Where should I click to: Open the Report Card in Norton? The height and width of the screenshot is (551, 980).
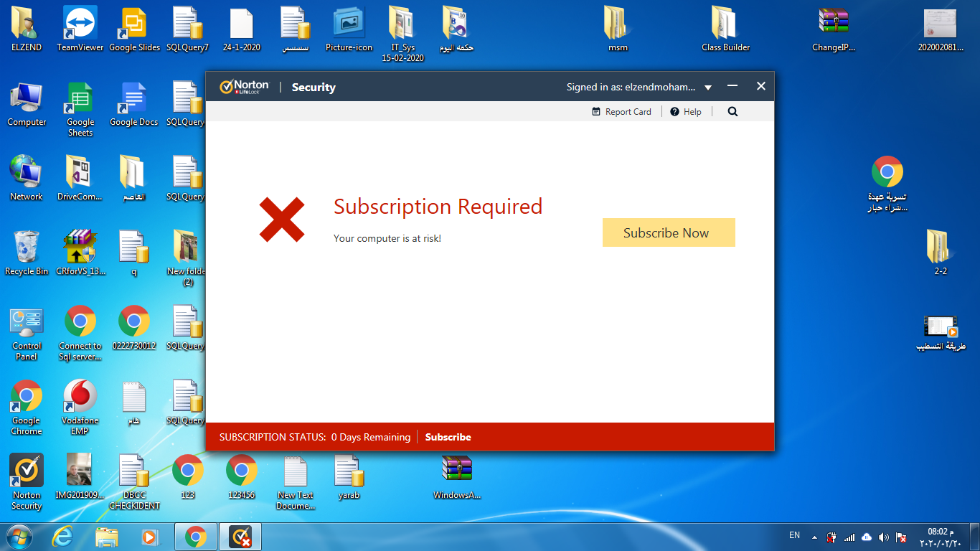coord(621,111)
